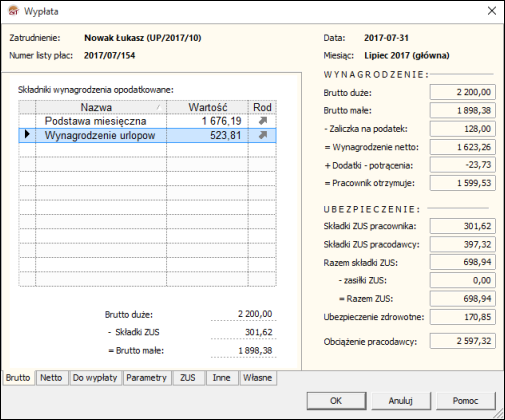Click the Zaliczka na podatek field
Image resolution: width=505 pixels, height=420 pixels.
coord(463,129)
